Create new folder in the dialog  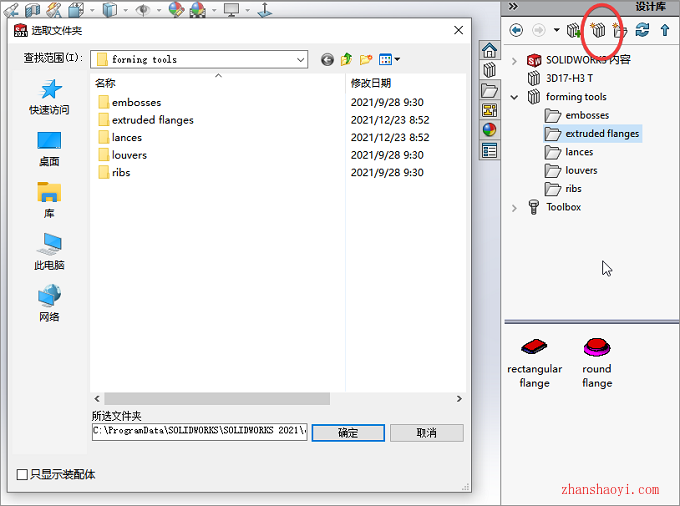point(366,59)
